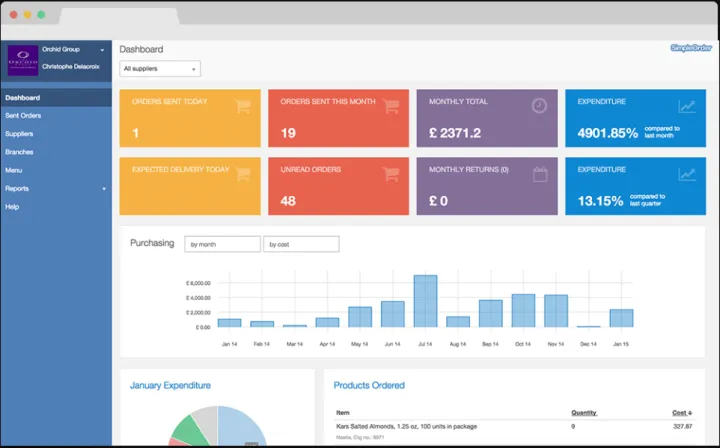This screenshot has height=448, width=720.
Task: Open the 'by cost' purchasing dropdown
Action: pyautogui.click(x=301, y=244)
